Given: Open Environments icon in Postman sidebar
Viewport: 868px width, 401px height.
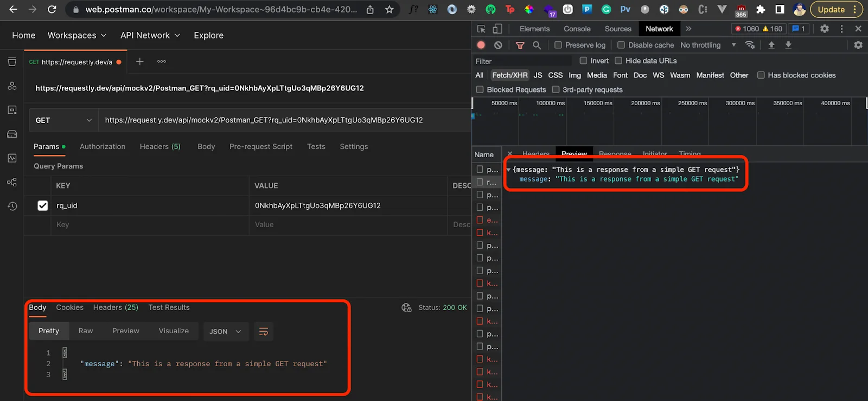Looking at the screenshot, I should click(12, 110).
